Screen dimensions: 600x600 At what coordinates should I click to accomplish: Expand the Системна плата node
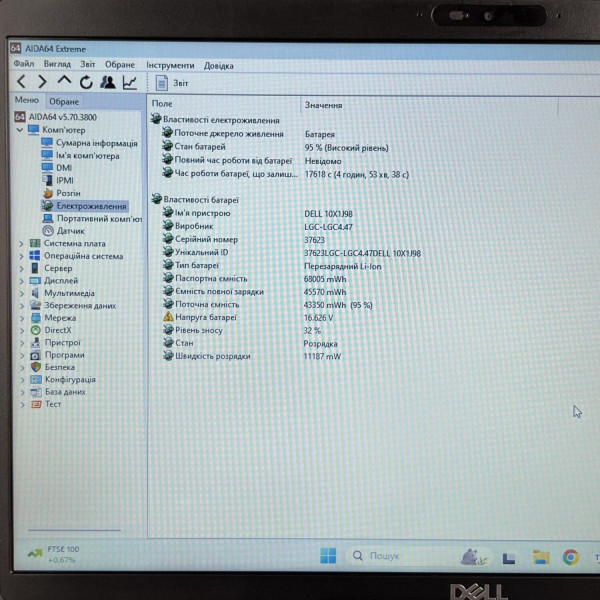pos(21,244)
